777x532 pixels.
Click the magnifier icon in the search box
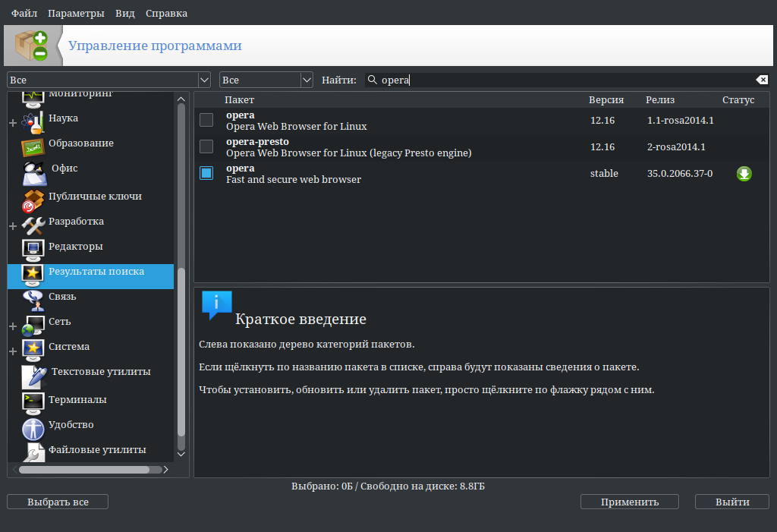point(372,80)
